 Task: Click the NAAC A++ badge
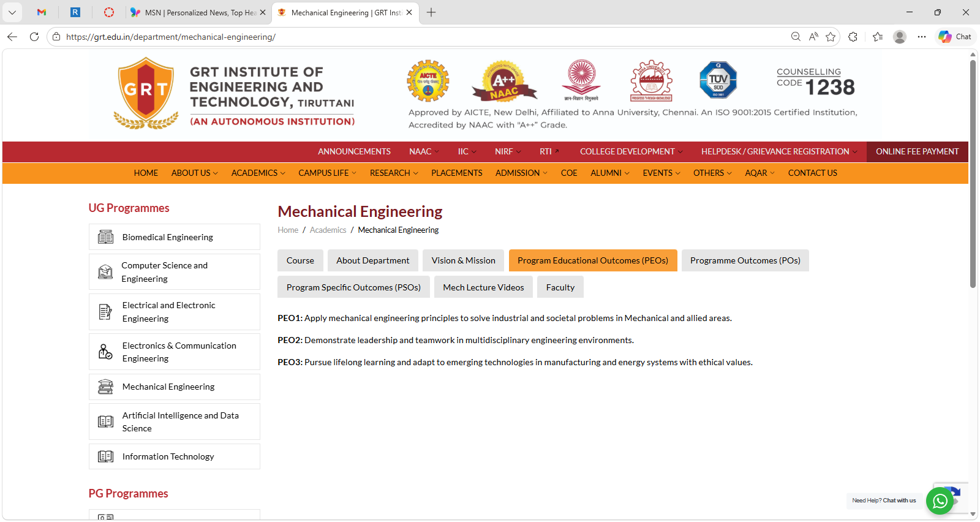tap(504, 81)
